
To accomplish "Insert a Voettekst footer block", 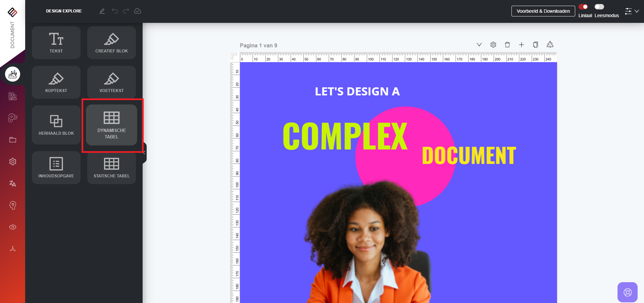I will [111, 82].
